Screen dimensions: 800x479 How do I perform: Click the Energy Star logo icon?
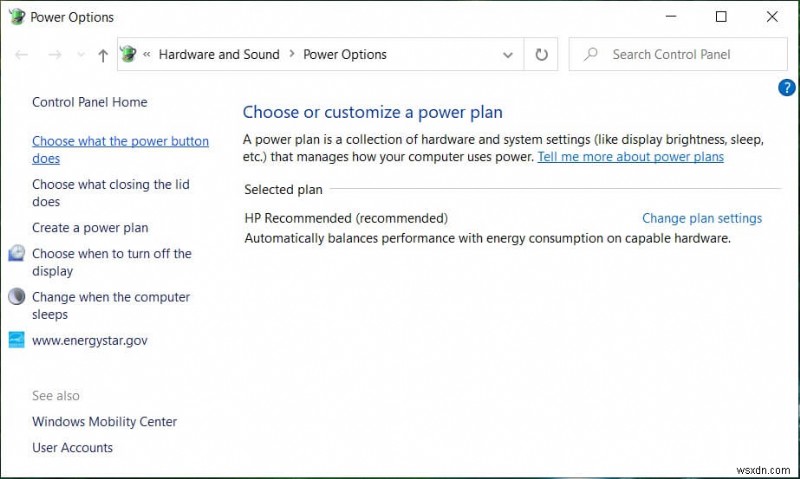(16, 340)
